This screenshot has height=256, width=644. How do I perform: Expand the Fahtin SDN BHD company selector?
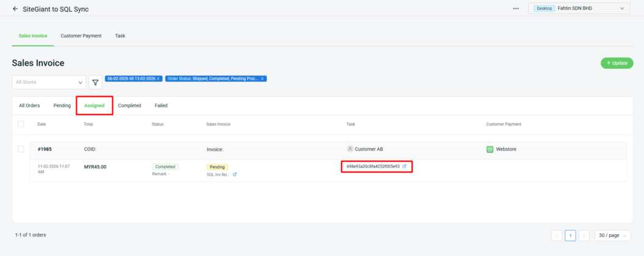pyautogui.click(x=579, y=9)
